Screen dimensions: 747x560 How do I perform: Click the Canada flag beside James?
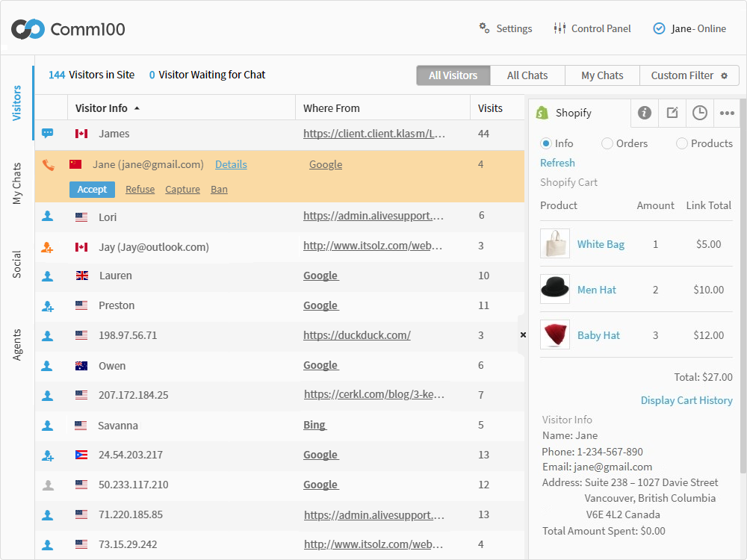point(81,134)
